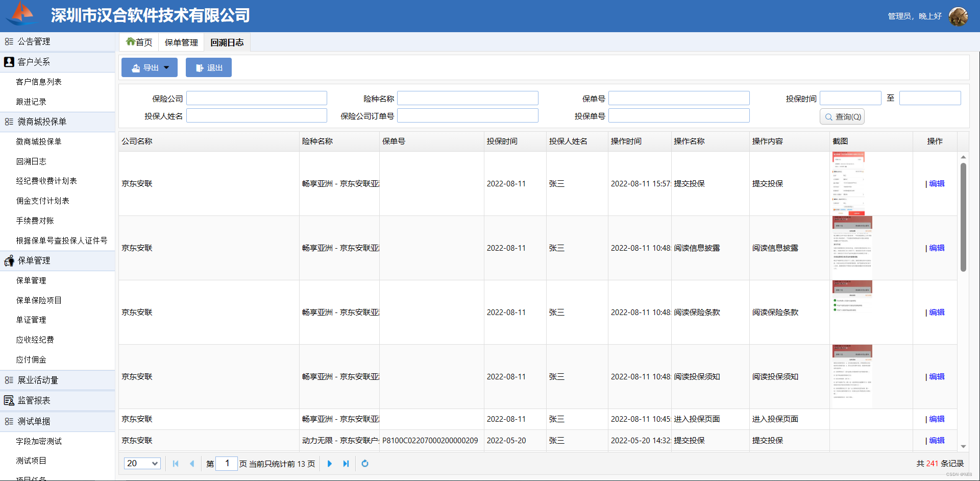Focus the 投保人姓名 input field
The height and width of the screenshot is (481, 980).
tap(257, 115)
